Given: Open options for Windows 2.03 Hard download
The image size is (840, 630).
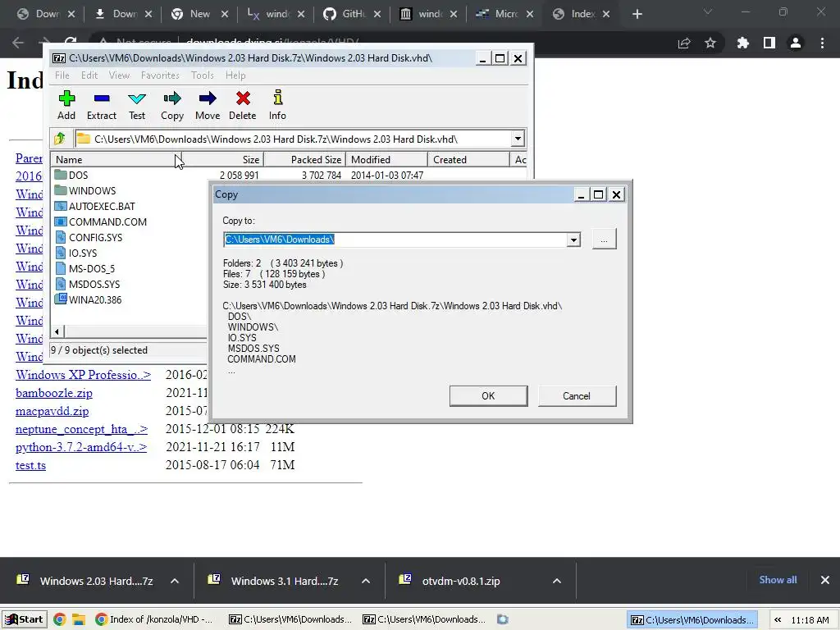Looking at the screenshot, I should point(175,581).
